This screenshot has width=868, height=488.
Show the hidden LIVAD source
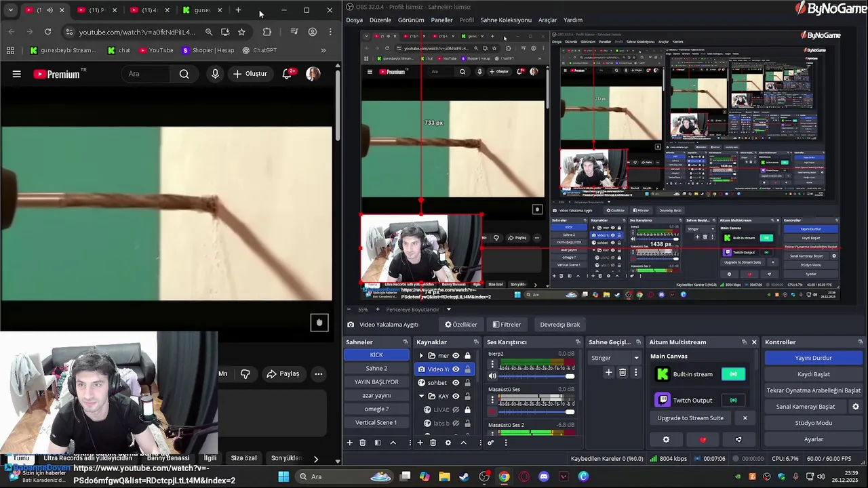coord(456,410)
